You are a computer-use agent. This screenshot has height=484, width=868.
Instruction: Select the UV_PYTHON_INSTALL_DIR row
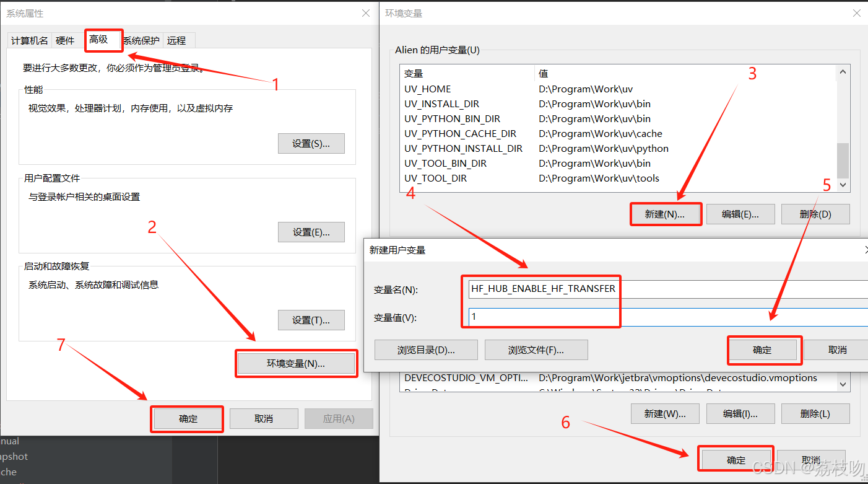click(617, 149)
